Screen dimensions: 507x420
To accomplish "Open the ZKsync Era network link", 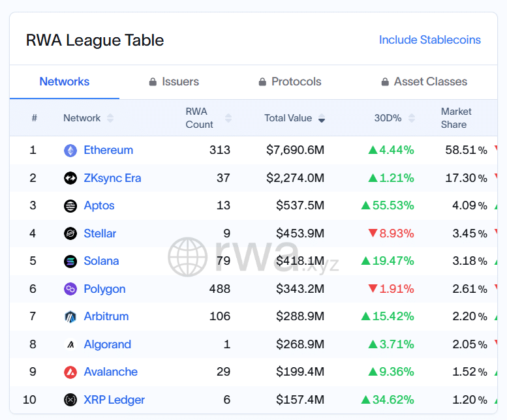I will (x=112, y=178).
